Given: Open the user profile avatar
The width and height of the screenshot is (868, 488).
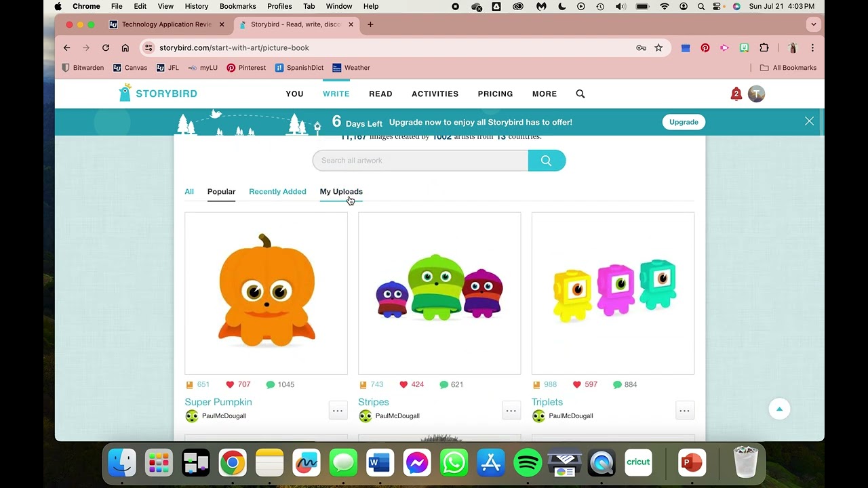Looking at the screenshot, I should 756,94.
